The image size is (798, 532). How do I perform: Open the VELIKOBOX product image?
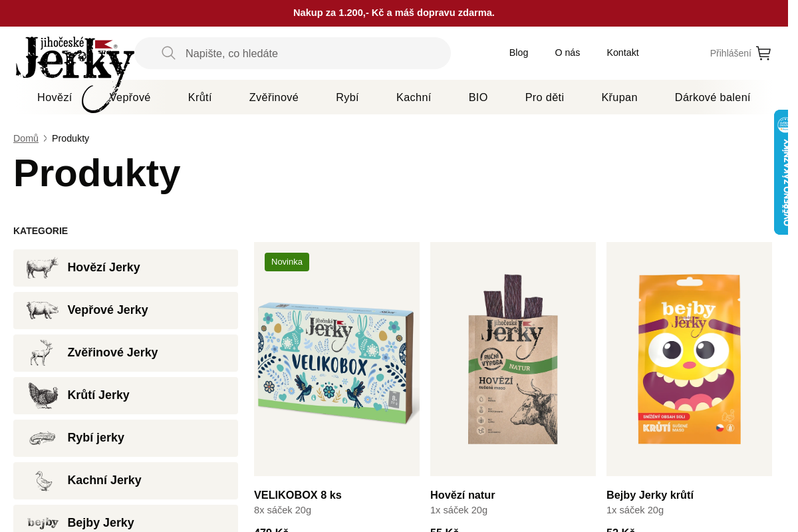(336, 359)
